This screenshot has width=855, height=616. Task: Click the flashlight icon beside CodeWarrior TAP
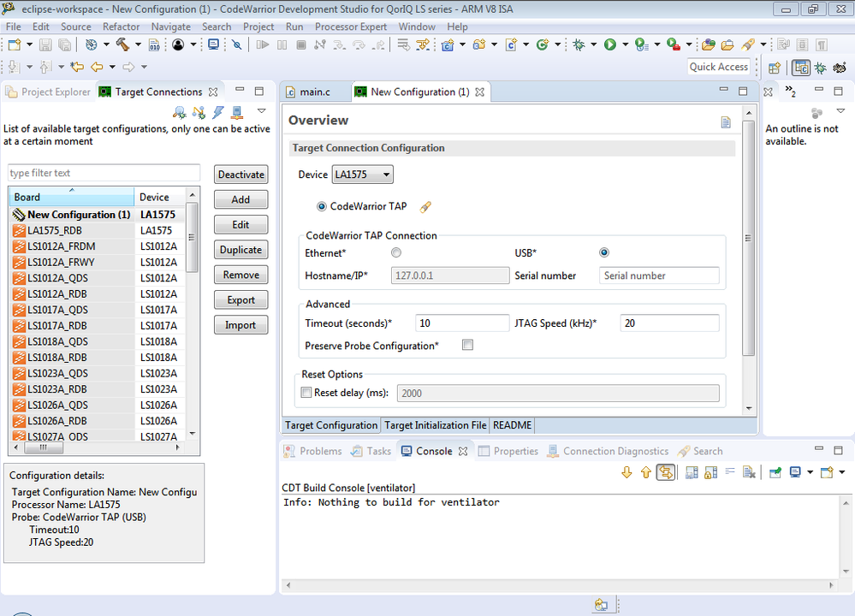425,207
